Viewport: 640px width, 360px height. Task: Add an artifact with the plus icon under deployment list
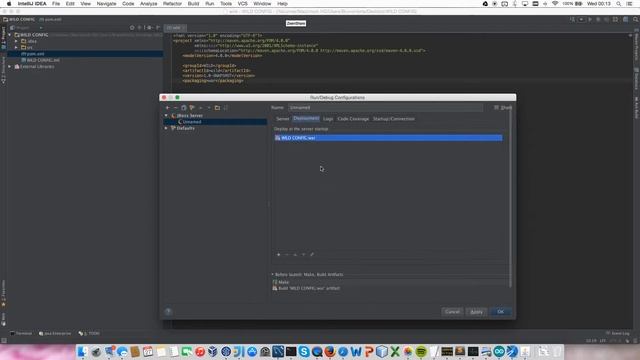tap(279, 255)
